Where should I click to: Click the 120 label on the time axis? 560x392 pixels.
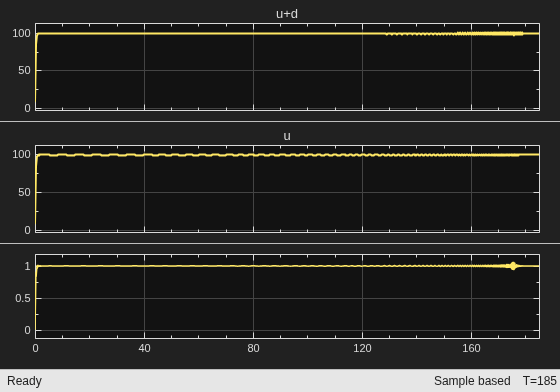pos(362,348)
